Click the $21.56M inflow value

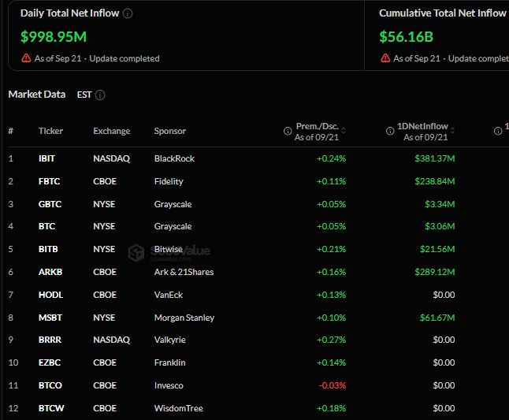pyautogui.click(x=437, y=249)
